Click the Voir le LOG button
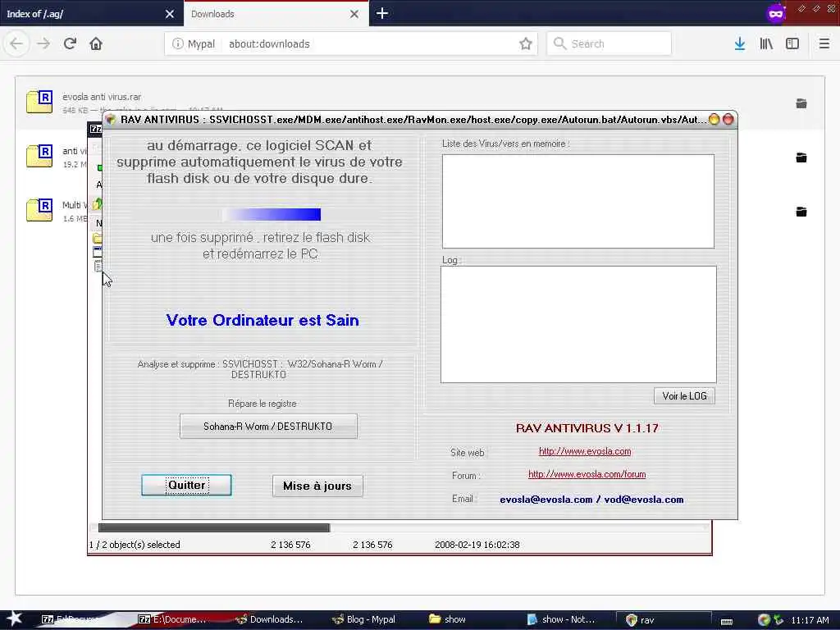Screen dimensions: 840x630 tap(684, 396)
